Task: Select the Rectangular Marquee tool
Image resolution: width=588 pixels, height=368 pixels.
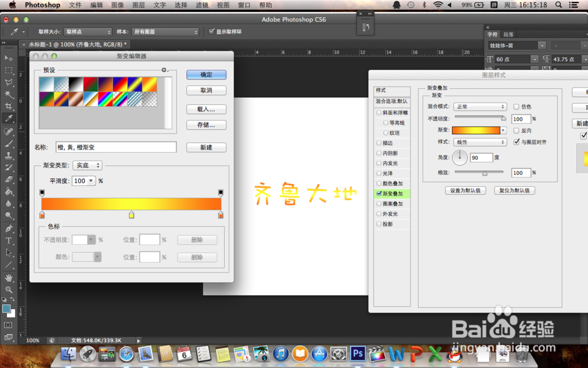Action: (8, 70)
